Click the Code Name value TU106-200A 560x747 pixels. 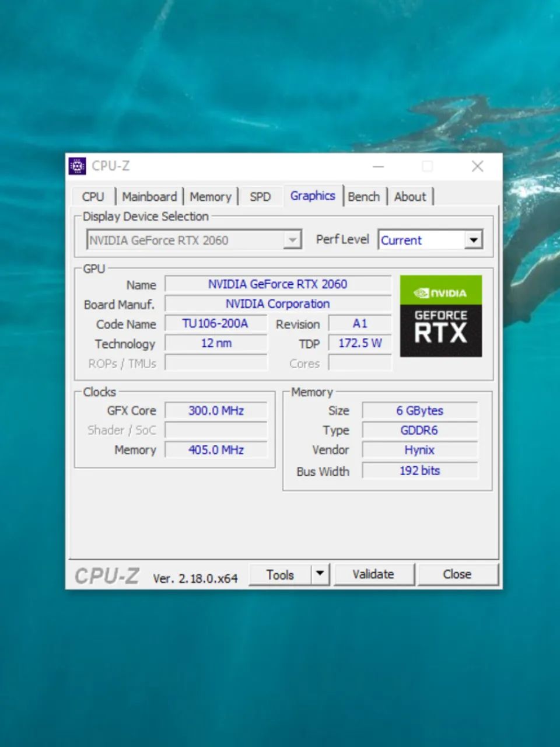click(x=216, y=323)
